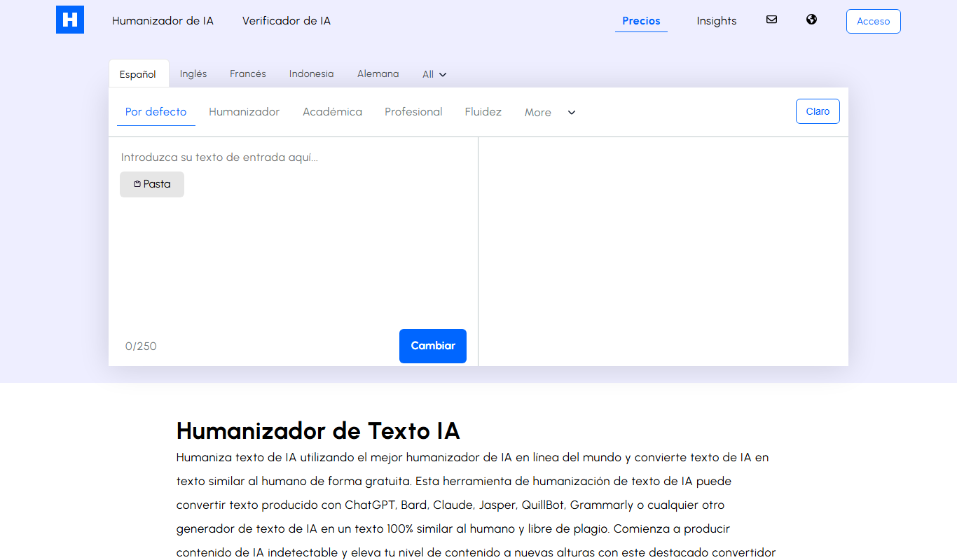The height and width of the screenshot is (560, 957).
Task: Select Académica mode tab
Action: click(332, 112)
